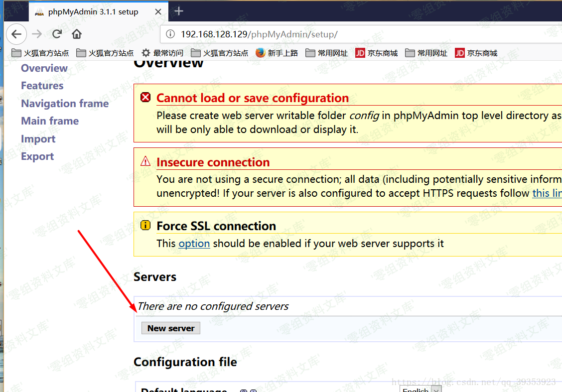Show site information icon in address bar

click(170, 34)
